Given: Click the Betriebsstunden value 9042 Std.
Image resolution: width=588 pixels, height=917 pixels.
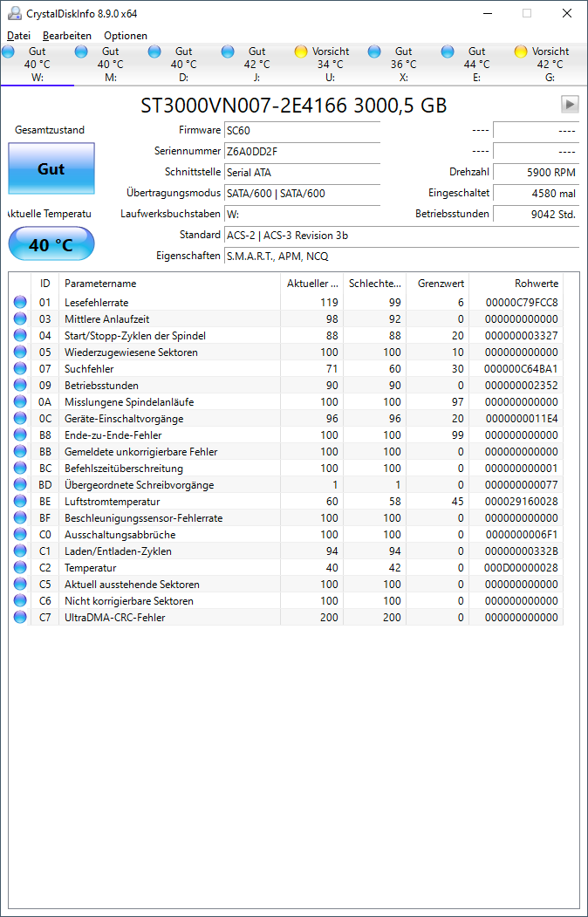Looking at the screenshot, I should click(536, 215).
